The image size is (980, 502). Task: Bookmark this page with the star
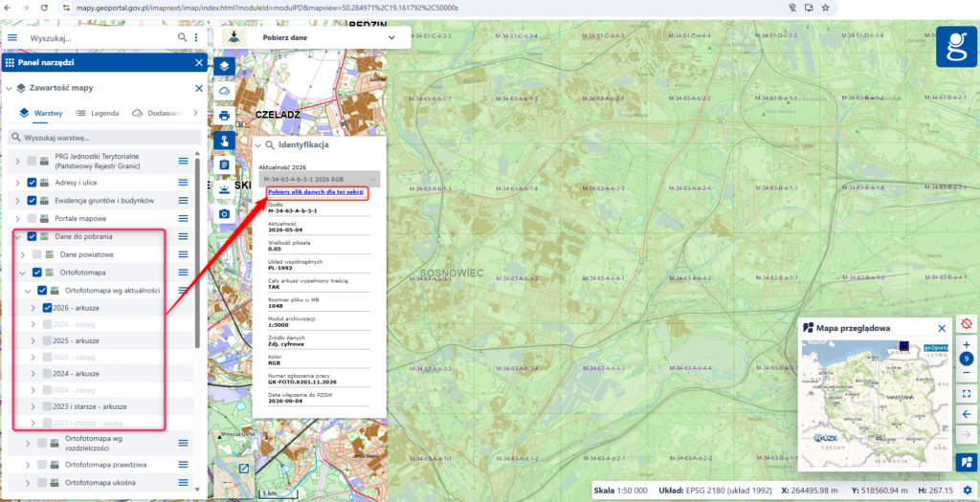(x=825, y=8)
